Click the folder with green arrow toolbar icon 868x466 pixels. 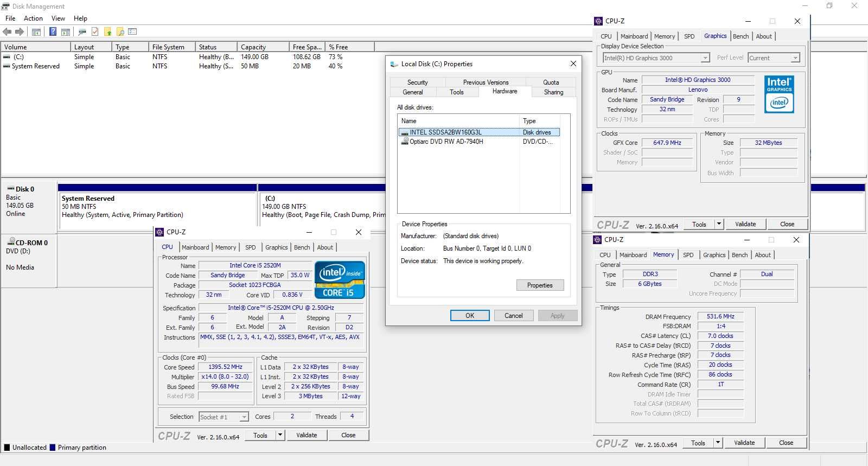click(x=107, y=32)
